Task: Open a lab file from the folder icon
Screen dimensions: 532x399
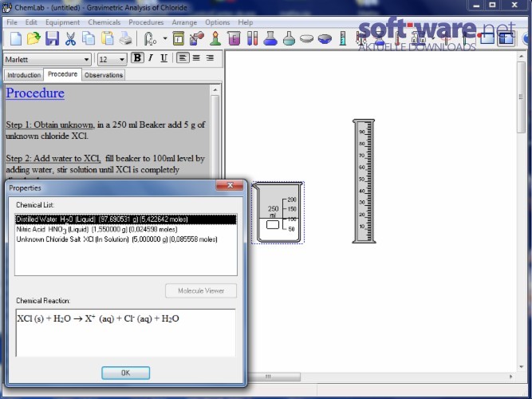Action: pyautogui.click(x=33, y=38)
